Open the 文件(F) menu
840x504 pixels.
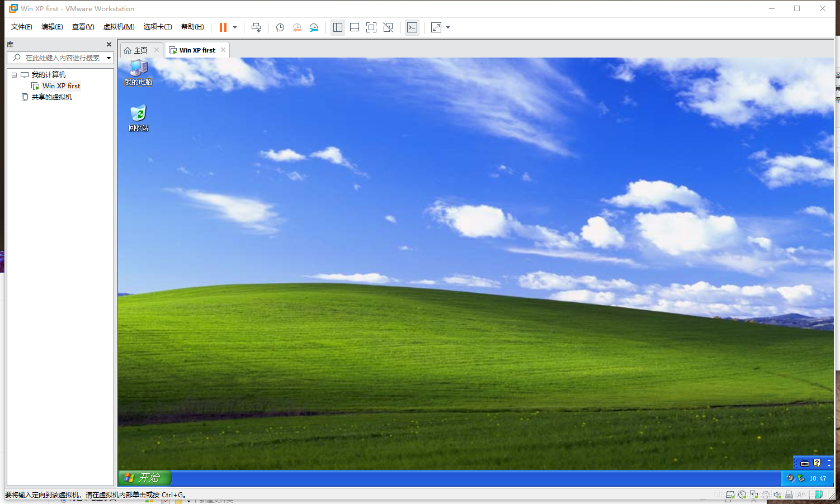(x=22, y=27)
